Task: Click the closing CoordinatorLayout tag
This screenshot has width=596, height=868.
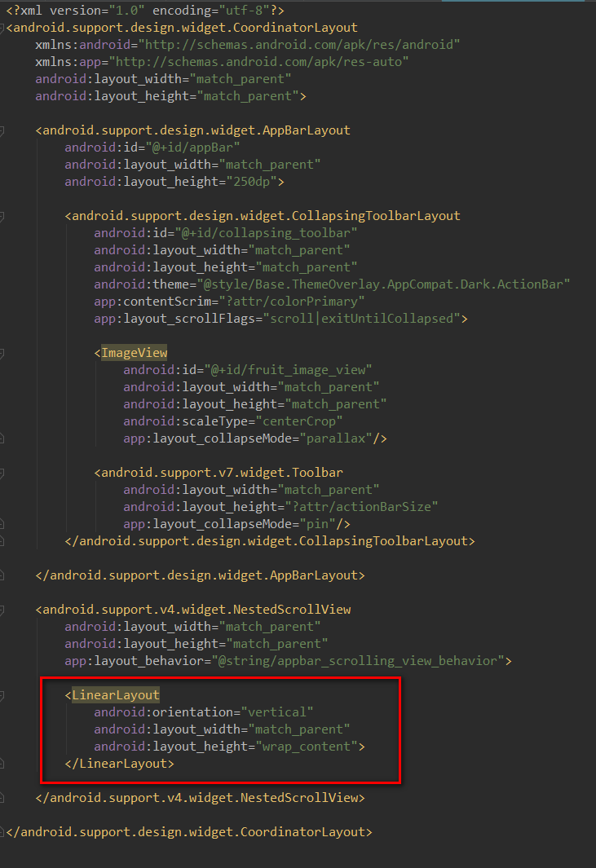Action: click(x=189, y=832)
